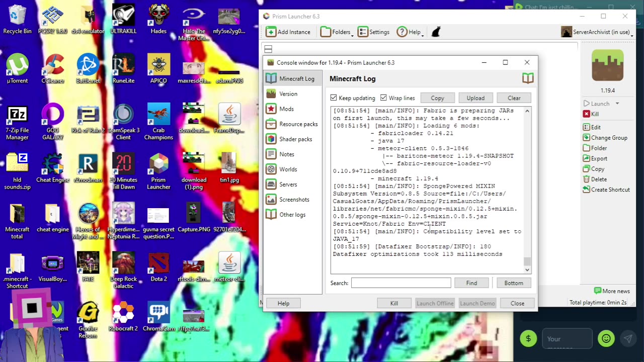644x362 pixels.
Task: Click the emoji smiley button in chat
Action: (x=606, y=338)
